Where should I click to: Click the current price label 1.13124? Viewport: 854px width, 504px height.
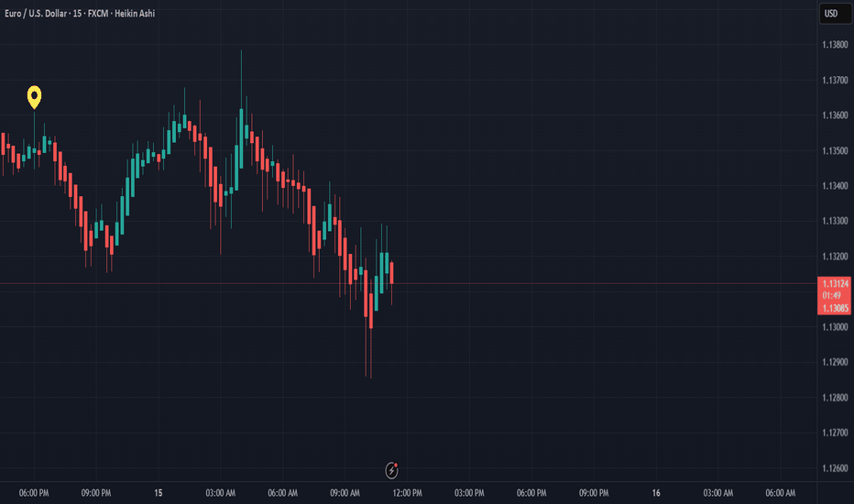[x=835, y=283]
